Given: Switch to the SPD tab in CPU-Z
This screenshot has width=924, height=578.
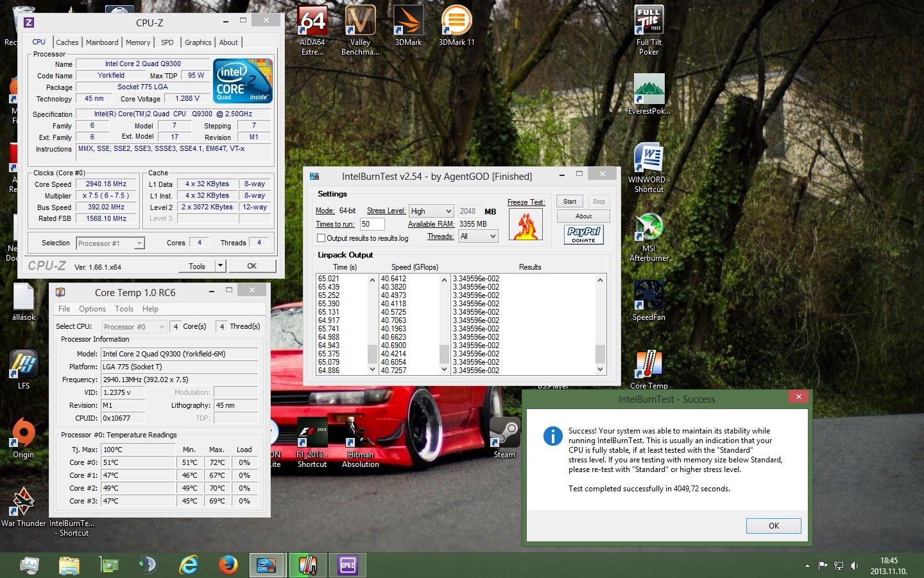Looking at the screenshot, I should click(167, 42).
